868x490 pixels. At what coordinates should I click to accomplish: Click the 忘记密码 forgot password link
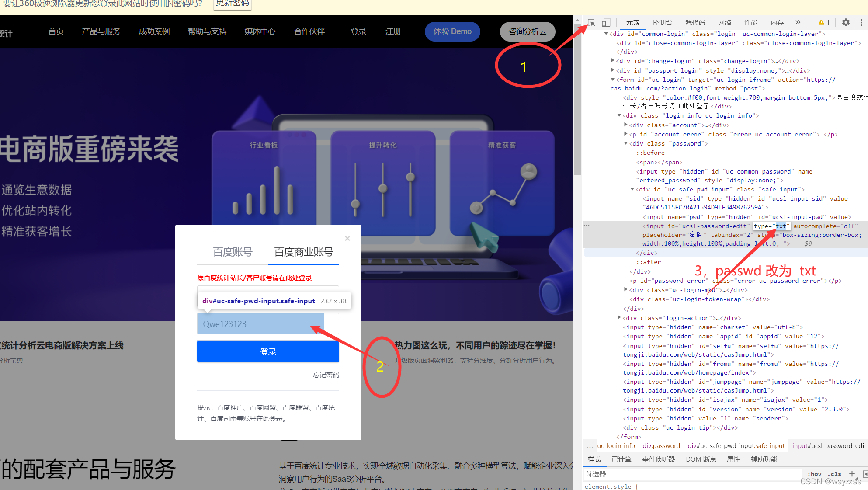coord(326,375)
